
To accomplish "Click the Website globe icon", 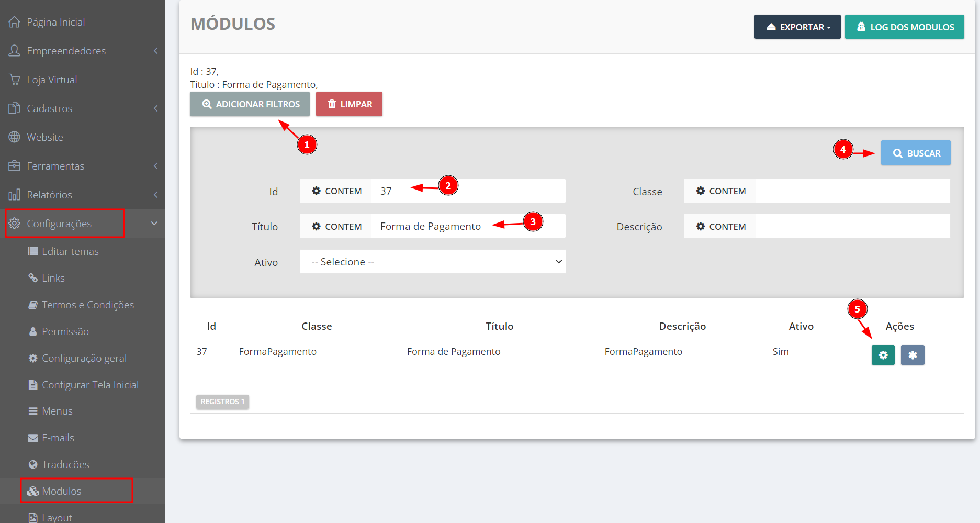I will pyautogui.click(x=15, y=137).
